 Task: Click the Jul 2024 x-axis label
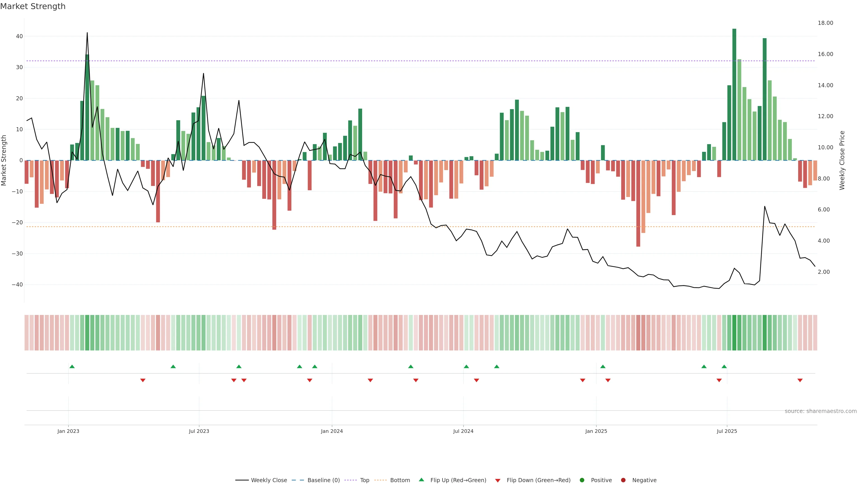463,431
